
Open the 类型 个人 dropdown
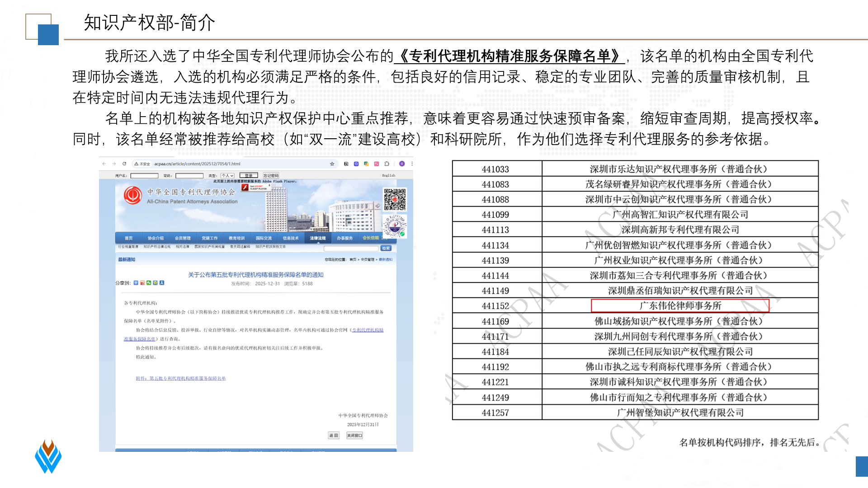click(227, 175)
